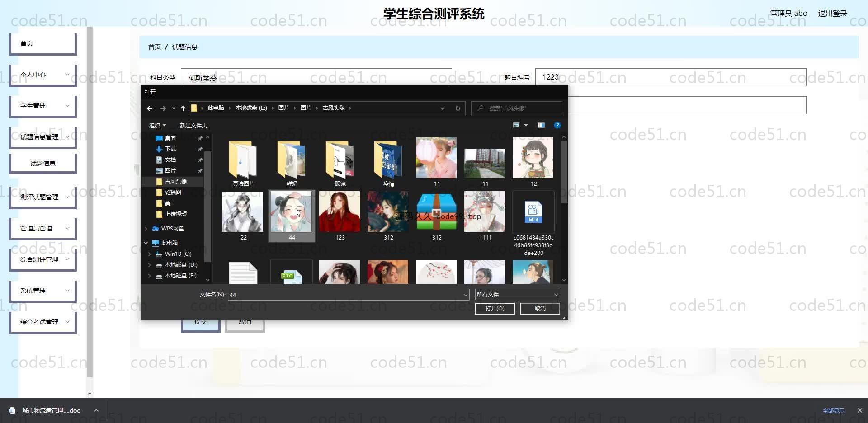Click the Back arrow in file dialog

coord(150,108)
